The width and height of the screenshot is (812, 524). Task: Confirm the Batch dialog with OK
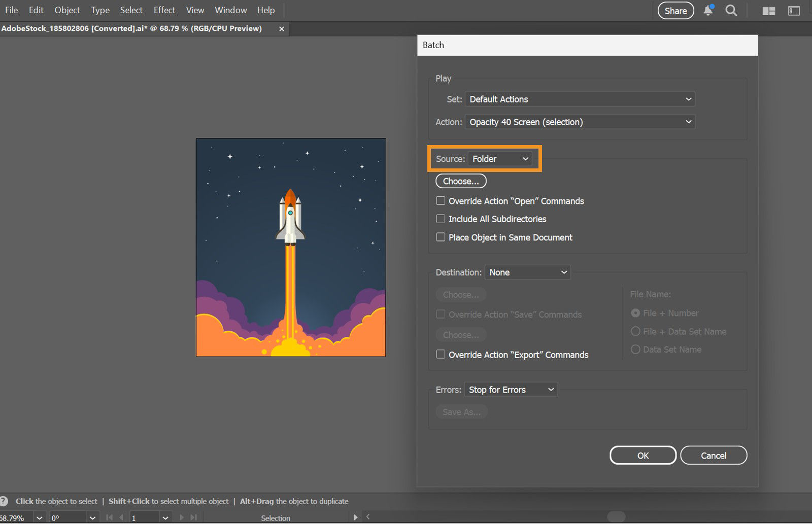[642, 455]
